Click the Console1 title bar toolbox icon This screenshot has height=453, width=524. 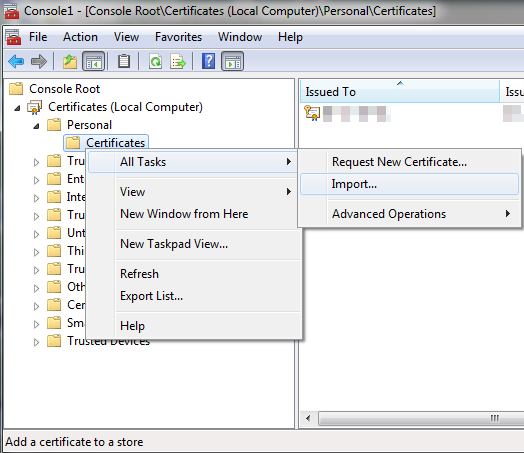11,11
